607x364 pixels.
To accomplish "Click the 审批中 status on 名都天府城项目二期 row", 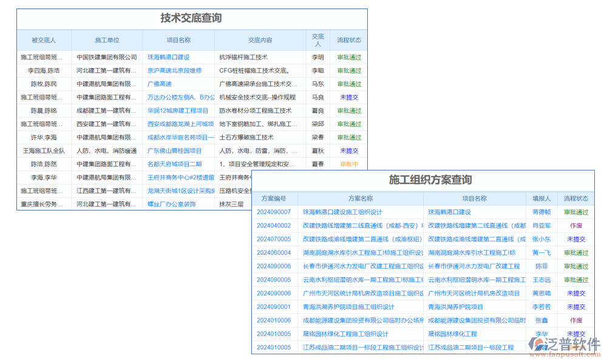I will click(x=348, y=164).
